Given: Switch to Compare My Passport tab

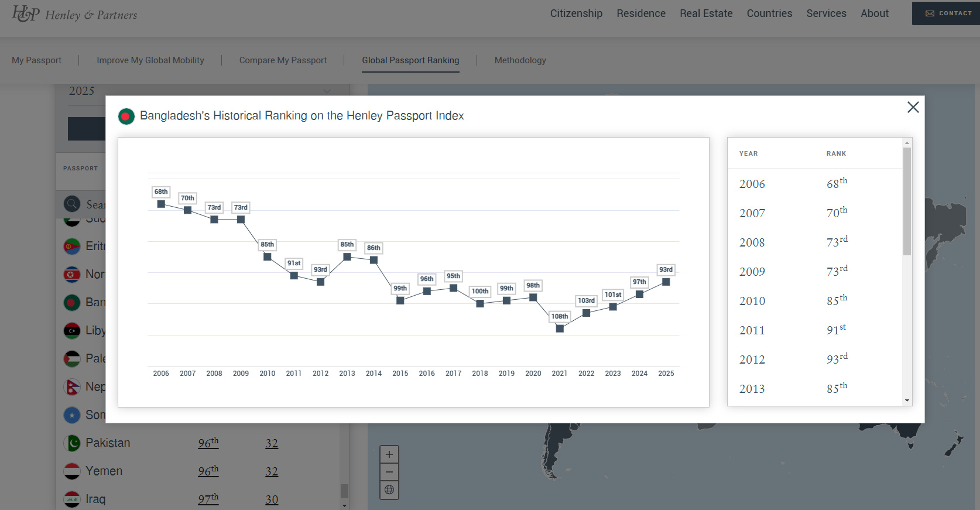Looking at the screenshot, I should click(x=283, y=60).
